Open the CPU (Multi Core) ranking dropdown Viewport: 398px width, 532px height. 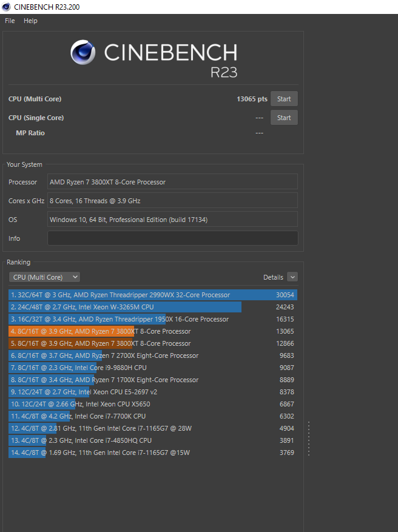click(44, 277)
